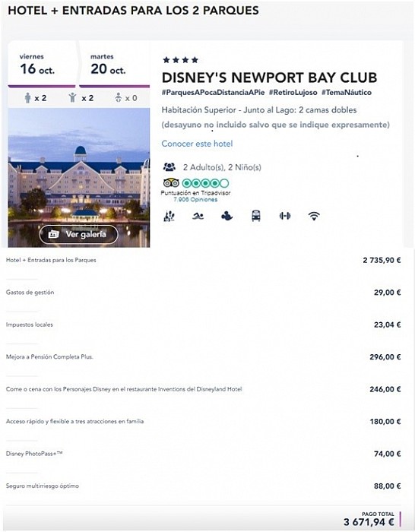Click the #TemaNáutico hashtag
Screen dimensions: 415x532
pyautogui.click(x=347, y=92)
